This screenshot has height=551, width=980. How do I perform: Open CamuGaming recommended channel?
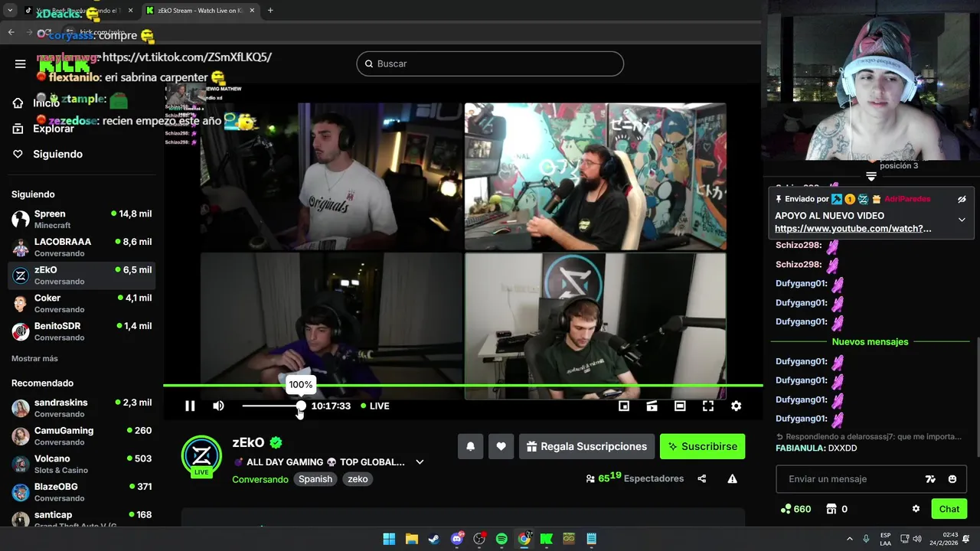pyautogui.click(x=81, y=436)
